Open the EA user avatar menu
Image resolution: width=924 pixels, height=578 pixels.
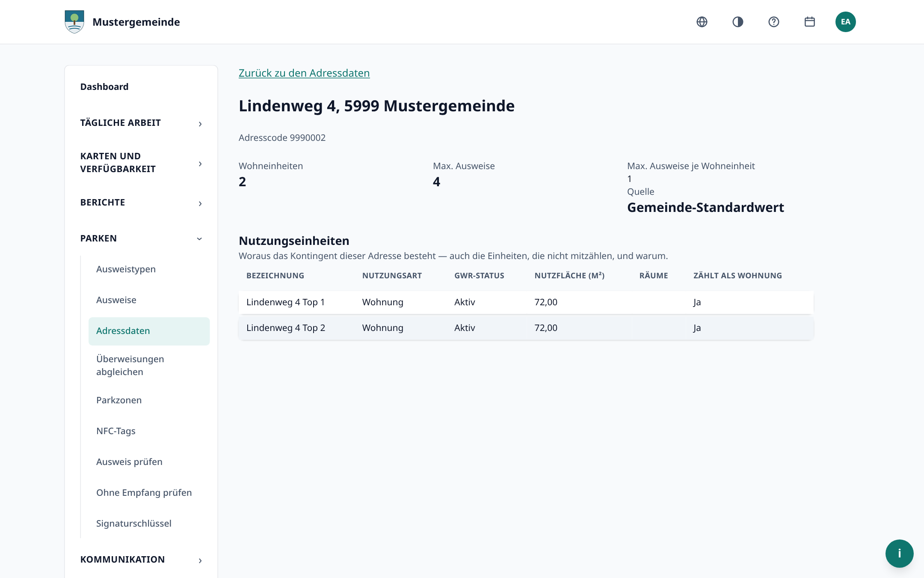click(846, 22)
